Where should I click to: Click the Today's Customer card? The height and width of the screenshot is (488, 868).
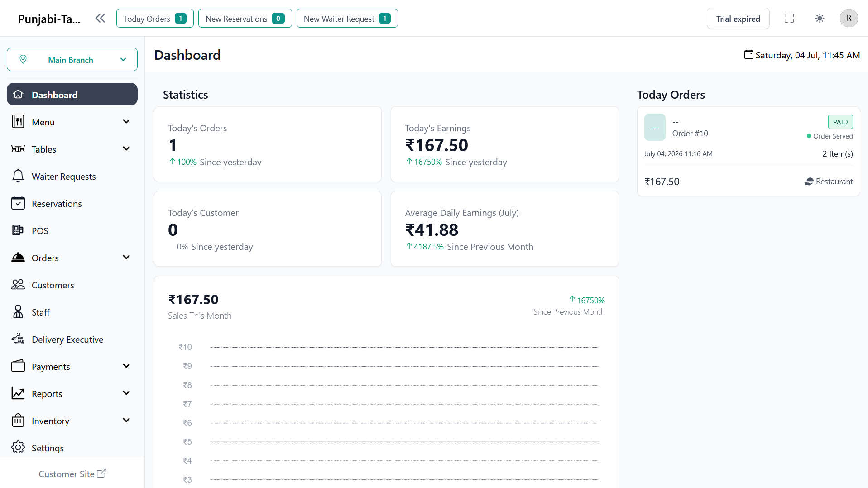pyautogui.click(x=268, y=229)
